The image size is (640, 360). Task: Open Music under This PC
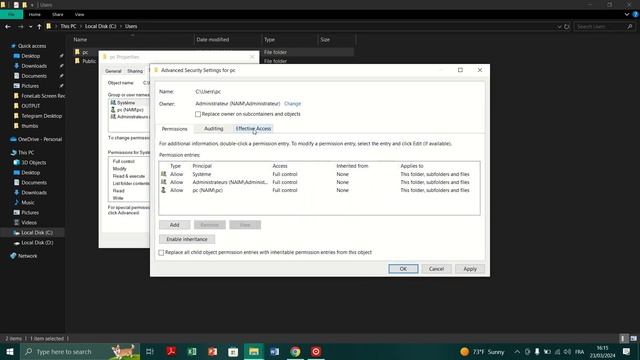tap(28, 202)
